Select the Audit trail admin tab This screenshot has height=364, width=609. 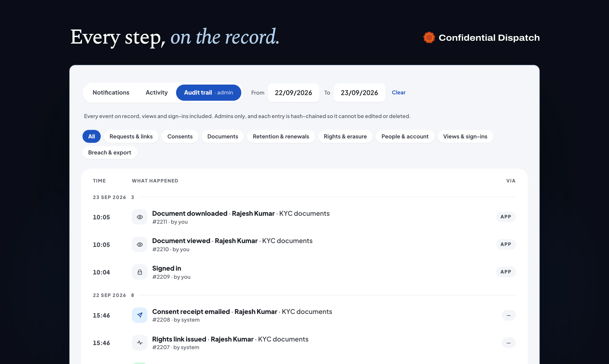[x=209, y=92]
